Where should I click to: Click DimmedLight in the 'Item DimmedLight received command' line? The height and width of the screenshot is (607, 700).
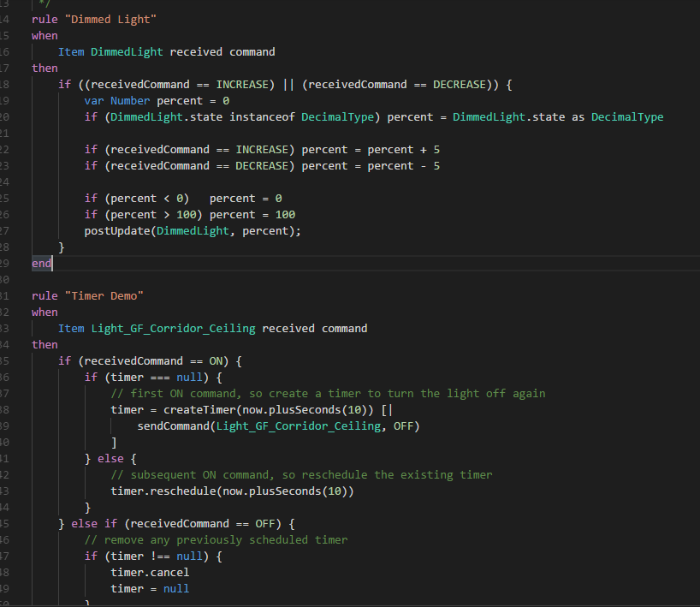point(127,52)
